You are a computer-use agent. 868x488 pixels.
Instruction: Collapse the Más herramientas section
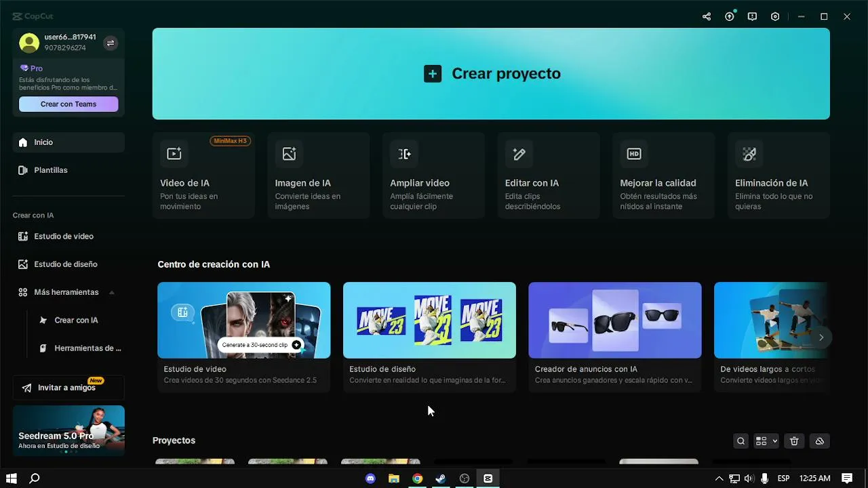point(68,292)
